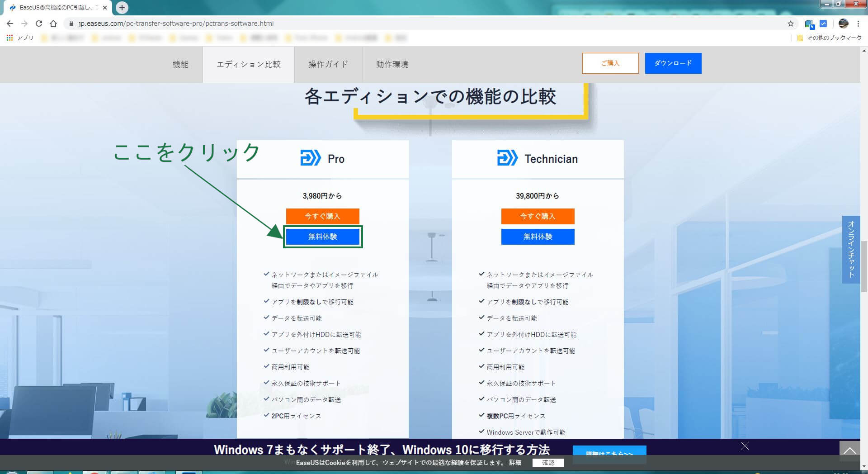Click 今すぐ購入 under Technician

pyautogui.click(x=538, y=216)
